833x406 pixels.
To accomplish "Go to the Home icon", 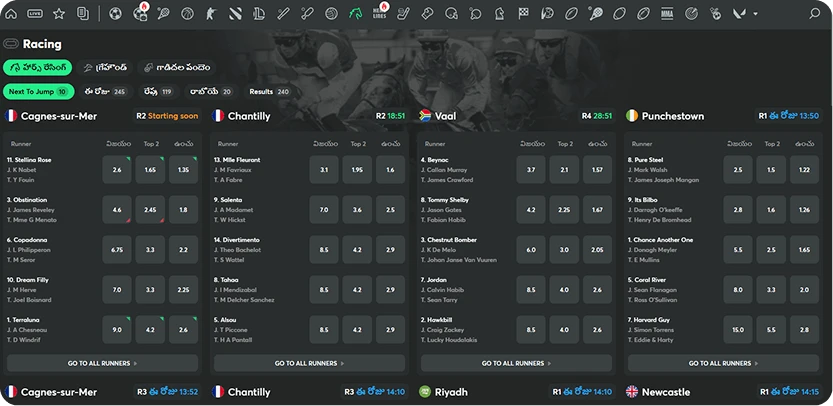I will pyautogui.click(x=11, y=14).
